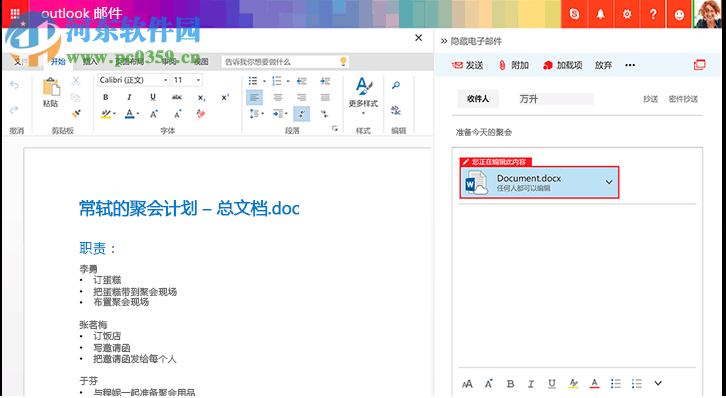
Task: Open the app launcher grid
Action: (x=15, y=13)
